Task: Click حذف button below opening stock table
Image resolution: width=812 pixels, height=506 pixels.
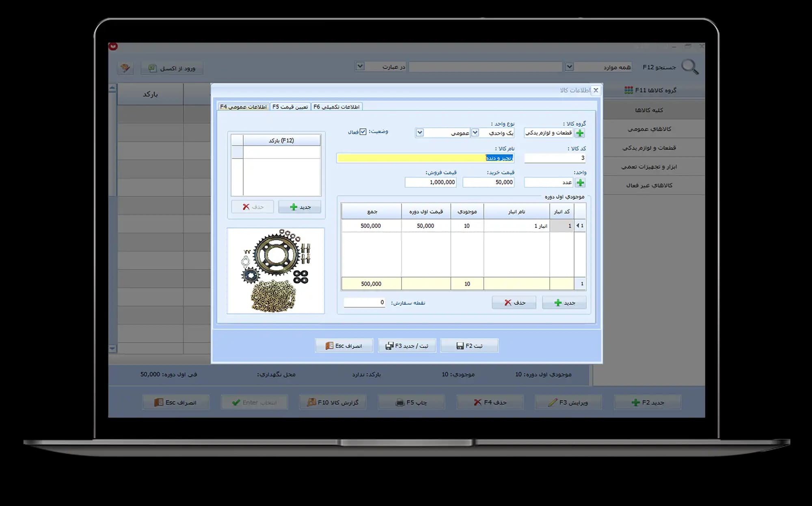Action: pos(514,303)
